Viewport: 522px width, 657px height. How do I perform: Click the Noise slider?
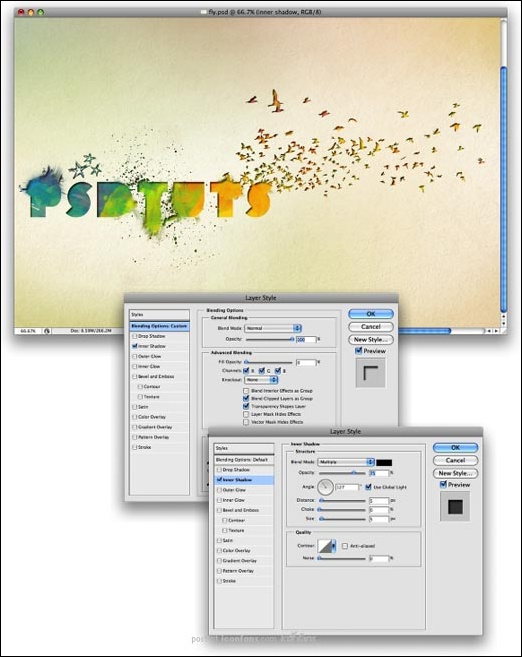[x=342, y=559]
